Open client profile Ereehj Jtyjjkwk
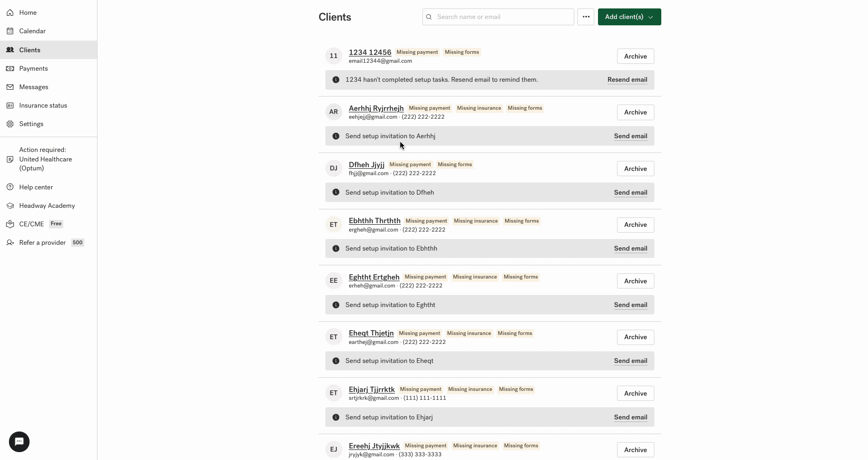Image resolution: width=868 pixels, height=460 pixels. (x=374, y=446)
